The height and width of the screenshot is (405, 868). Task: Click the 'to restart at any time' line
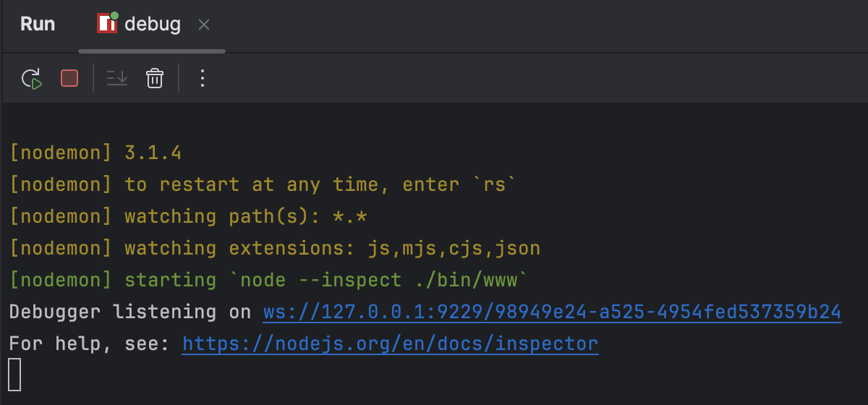coord(264,184)
